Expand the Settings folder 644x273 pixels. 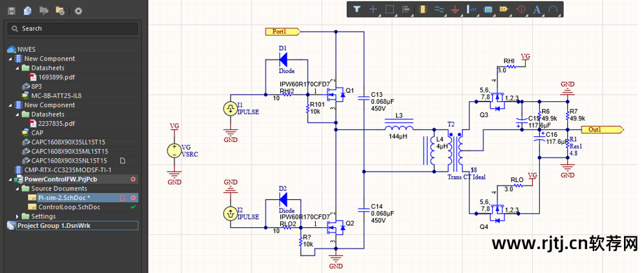point(17,216)
